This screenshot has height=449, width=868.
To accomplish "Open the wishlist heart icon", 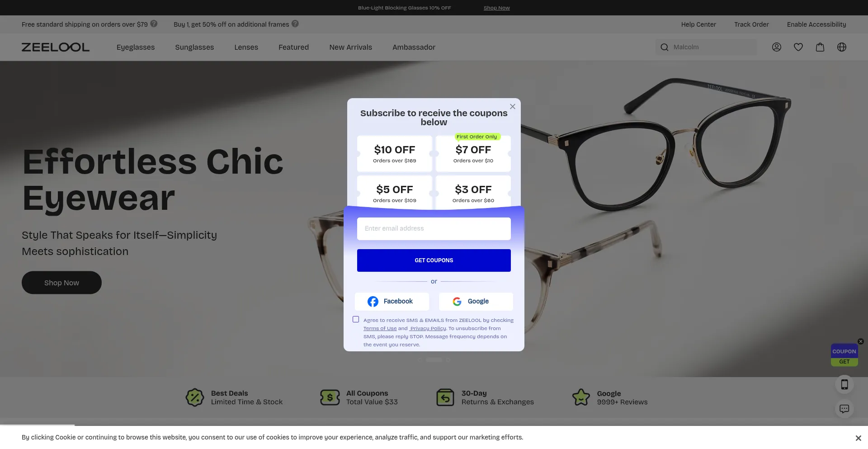I will (x=798, y=47).
